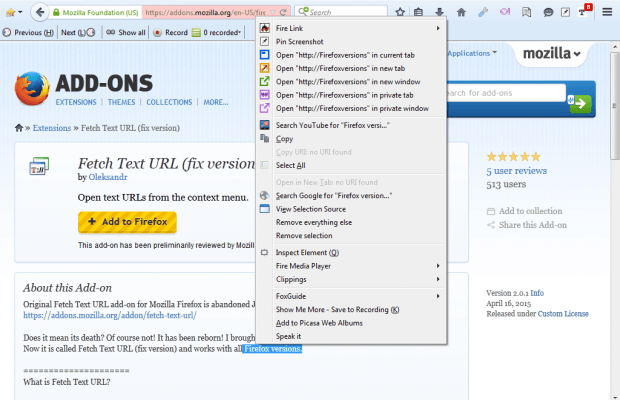This screenshot has width=620, height=400.
Task: Choose Open "http://Firefoxversions" in new window
Action: pos(352,82)
